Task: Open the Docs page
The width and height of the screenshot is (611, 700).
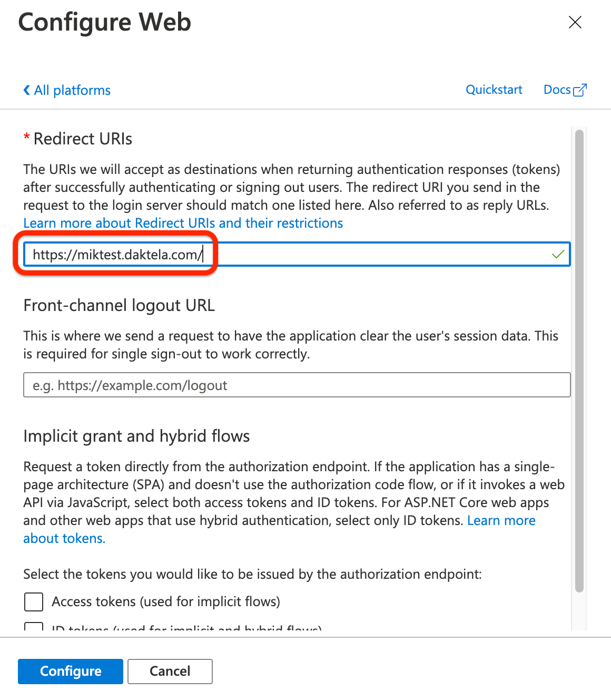Action: pyautogui.click(x=557, y=89)
